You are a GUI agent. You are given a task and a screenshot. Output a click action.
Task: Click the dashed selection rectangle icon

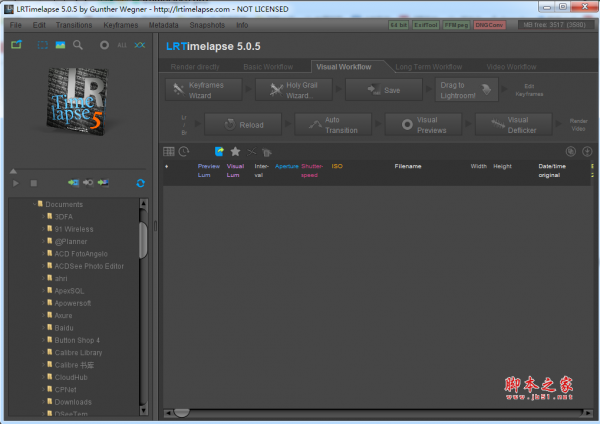click(x=42, y=45)
